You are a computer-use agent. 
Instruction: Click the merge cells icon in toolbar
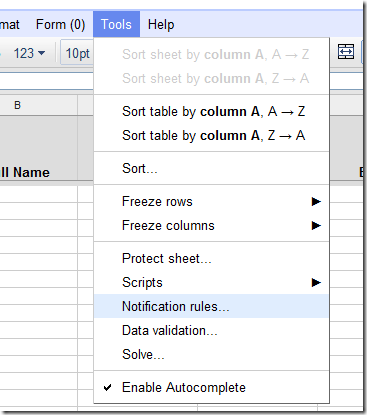coord(346,52)
